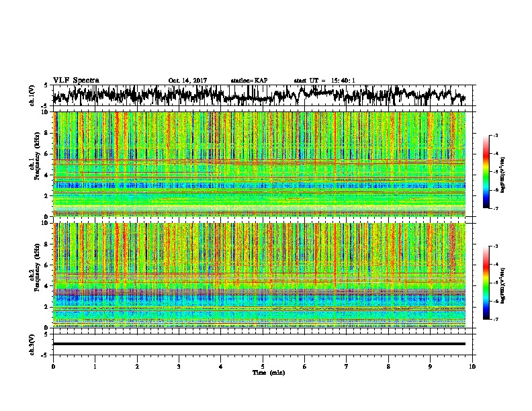Select the date text "Oct. 14, 2017"
Screen dimensions: 532x411
(187, 81)
